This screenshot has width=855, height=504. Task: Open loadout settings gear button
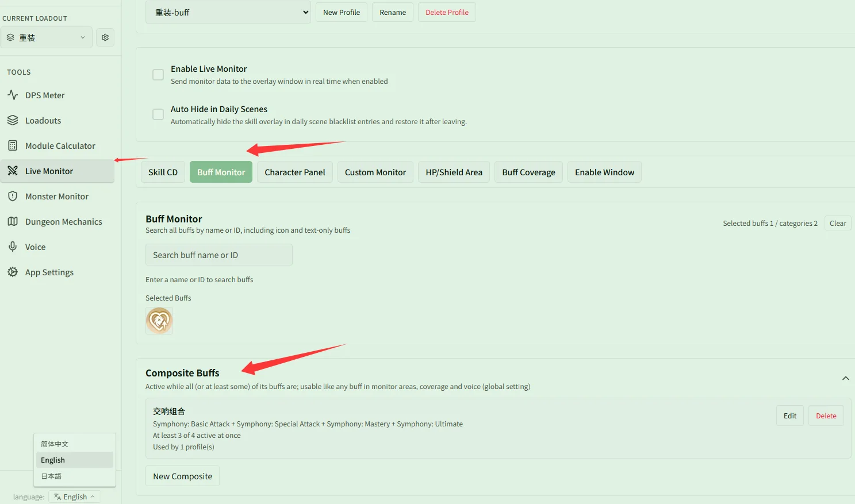click(x=105, y=37)
